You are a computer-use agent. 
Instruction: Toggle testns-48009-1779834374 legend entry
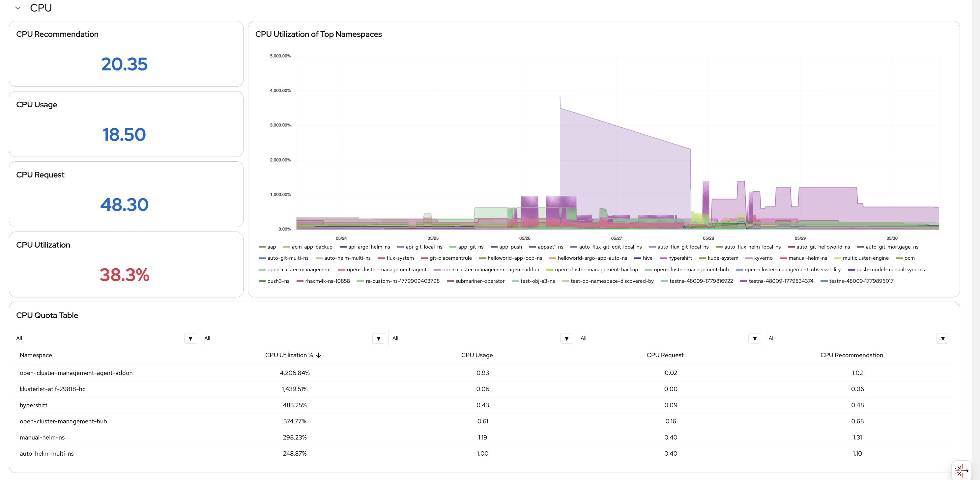pos(777,281)
